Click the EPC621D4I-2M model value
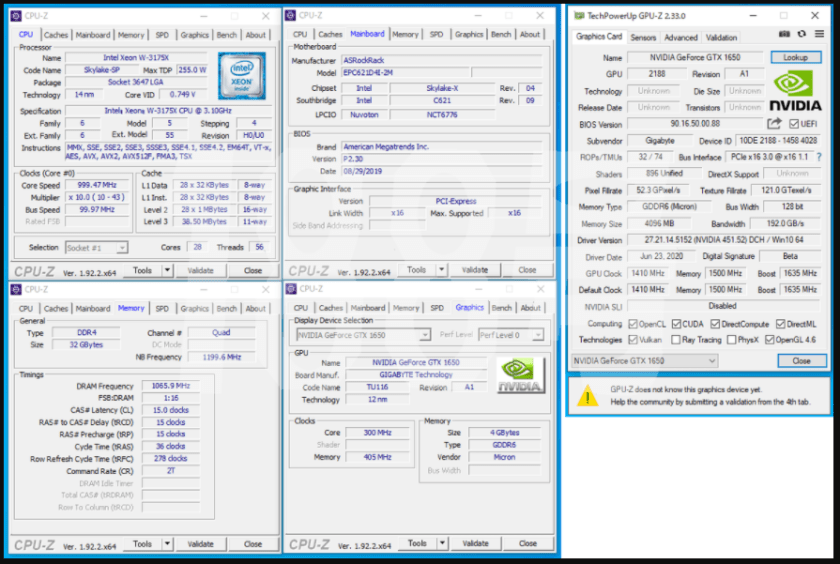 pos(406,72)
